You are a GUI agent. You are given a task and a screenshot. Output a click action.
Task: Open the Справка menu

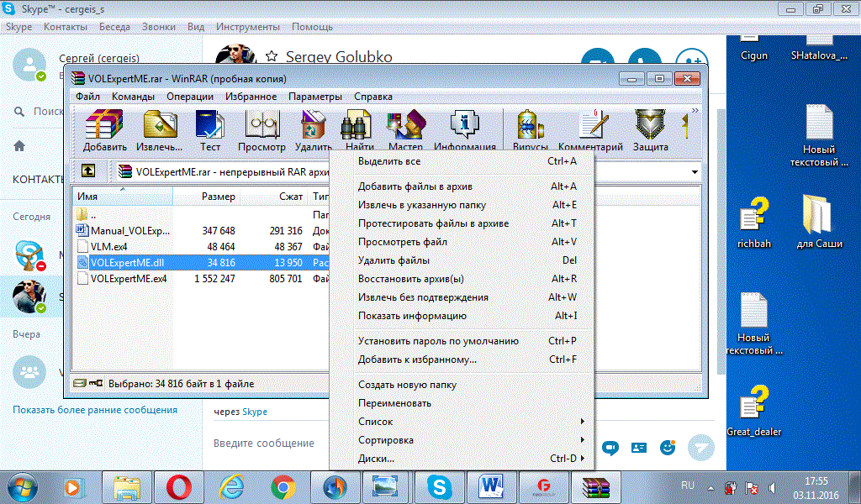(373, 97)
